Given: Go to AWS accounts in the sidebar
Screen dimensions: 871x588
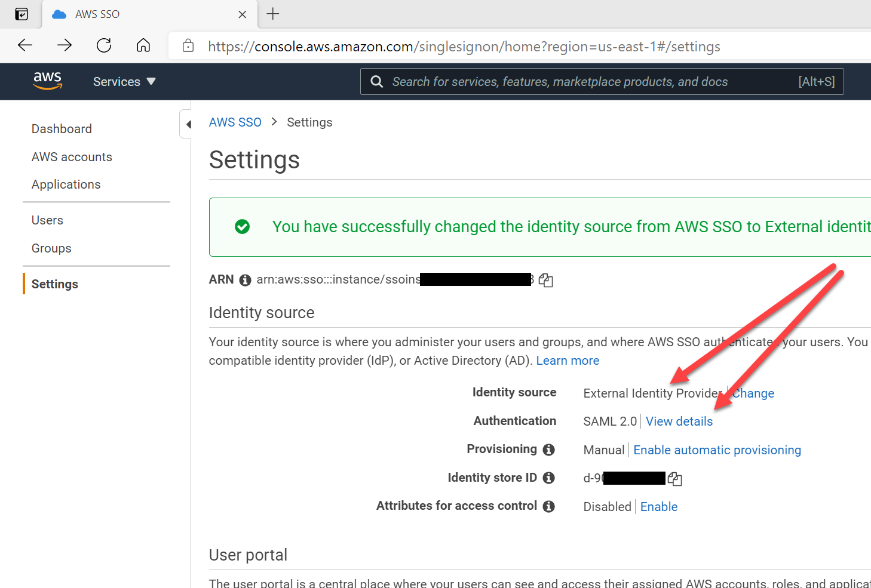Looking at the screenshot, I should pos(72,157).
